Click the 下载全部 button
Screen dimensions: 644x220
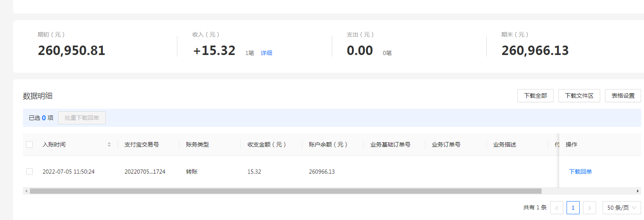pos(535,96)
